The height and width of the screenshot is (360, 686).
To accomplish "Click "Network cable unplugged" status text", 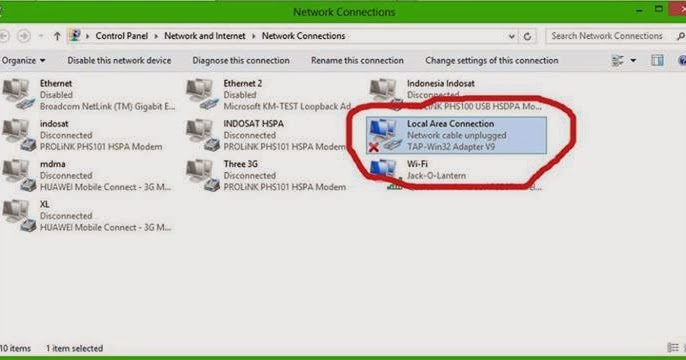I will (x=456, y=135).
